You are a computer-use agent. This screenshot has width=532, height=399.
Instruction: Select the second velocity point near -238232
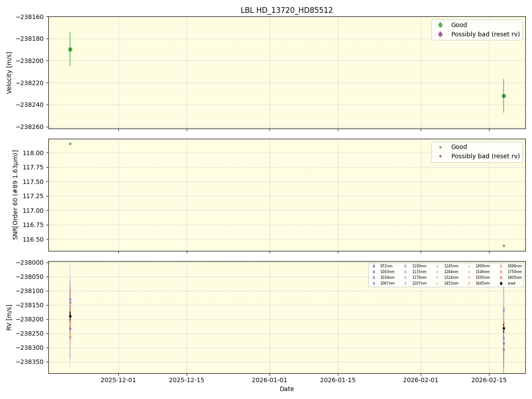[504, 96]
